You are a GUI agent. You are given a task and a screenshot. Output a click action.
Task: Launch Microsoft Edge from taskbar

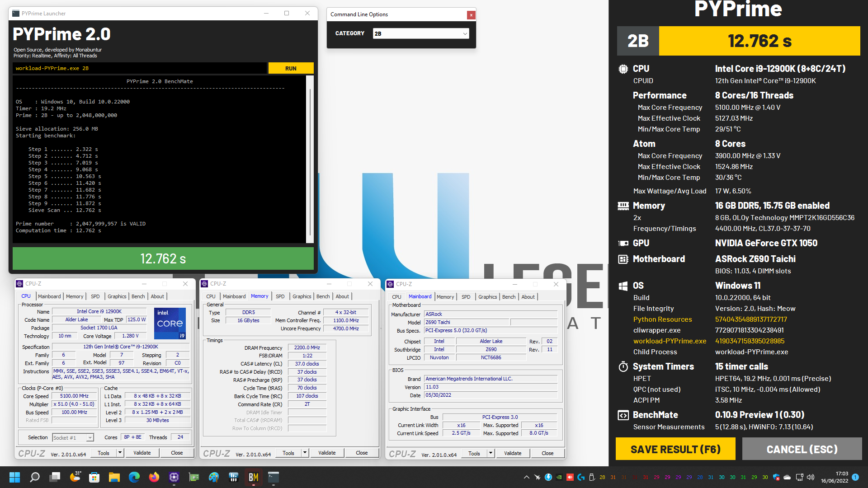click(x=134, y=477)
